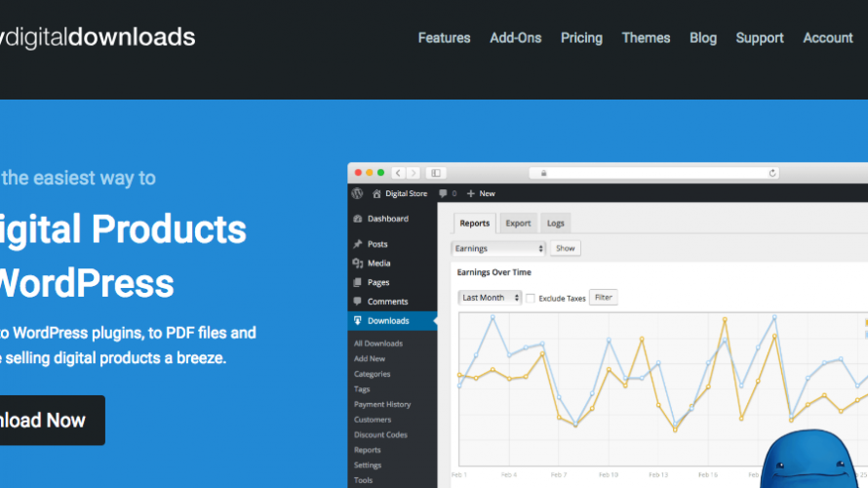Open Settings submenu item

tap(368, 466)
